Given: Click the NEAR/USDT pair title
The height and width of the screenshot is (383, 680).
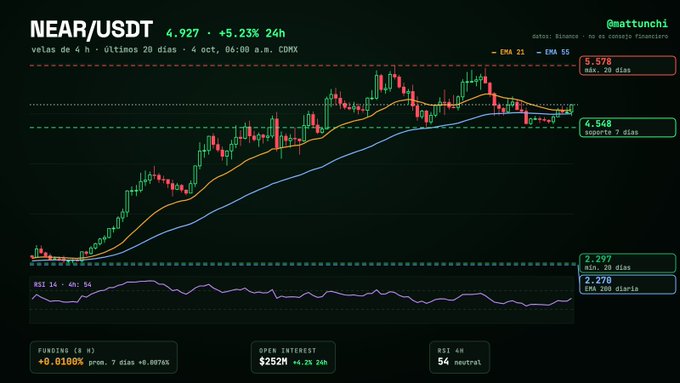Looking at the screenshot, I should 91,29.
